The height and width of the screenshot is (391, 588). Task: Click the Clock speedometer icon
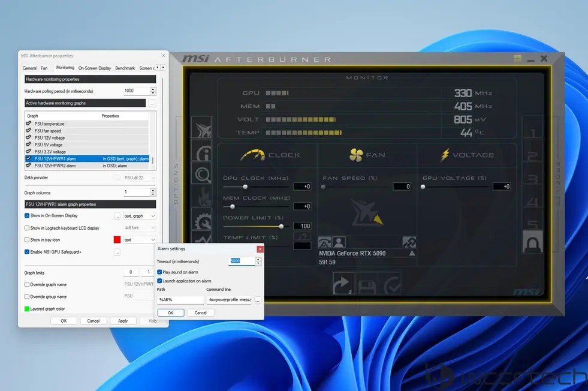253,155
